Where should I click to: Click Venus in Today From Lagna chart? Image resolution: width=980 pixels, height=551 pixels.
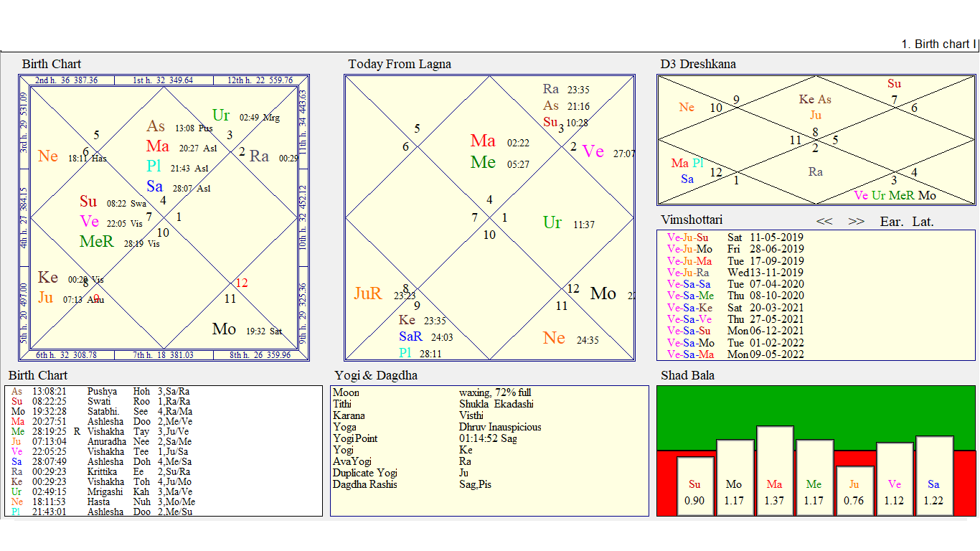click(593, 152)
